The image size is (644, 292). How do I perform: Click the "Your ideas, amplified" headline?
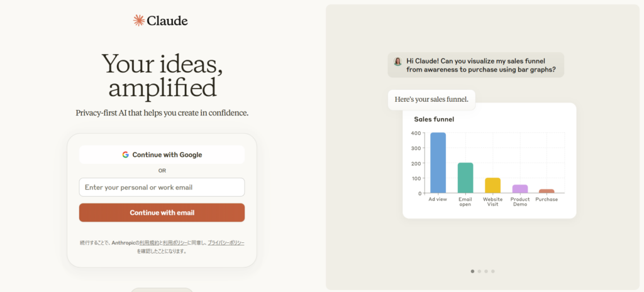click(162, 75)
